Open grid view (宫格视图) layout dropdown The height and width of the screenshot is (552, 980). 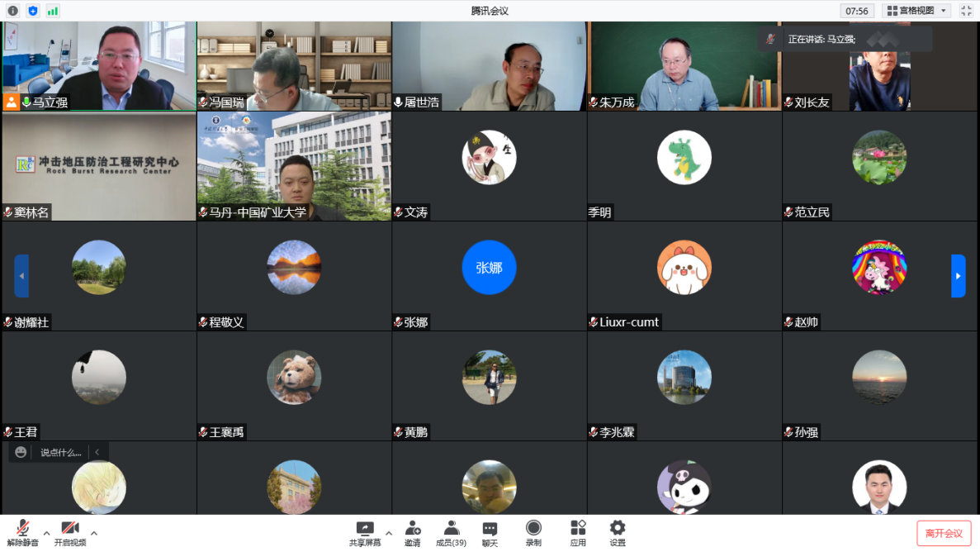coord(916,11)
